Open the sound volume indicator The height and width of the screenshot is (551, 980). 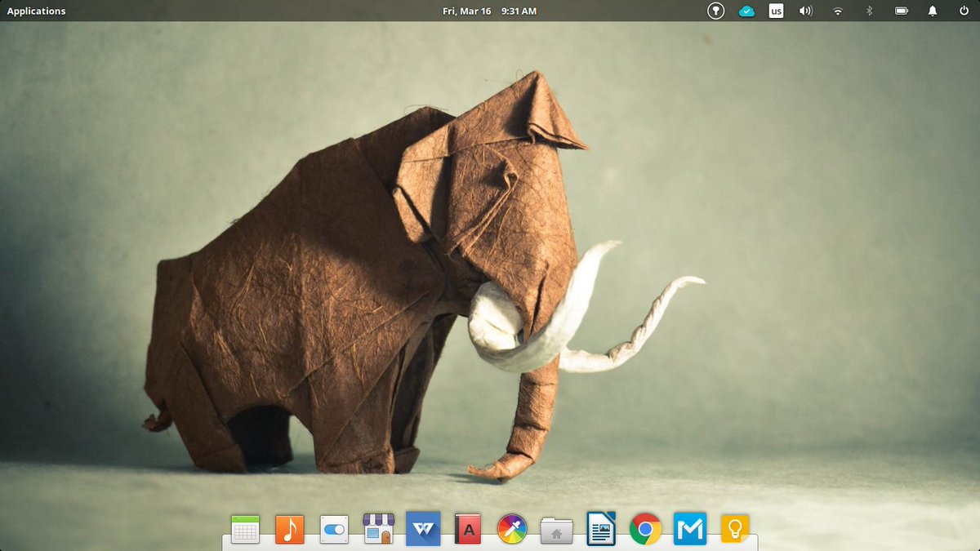(806, 11)
